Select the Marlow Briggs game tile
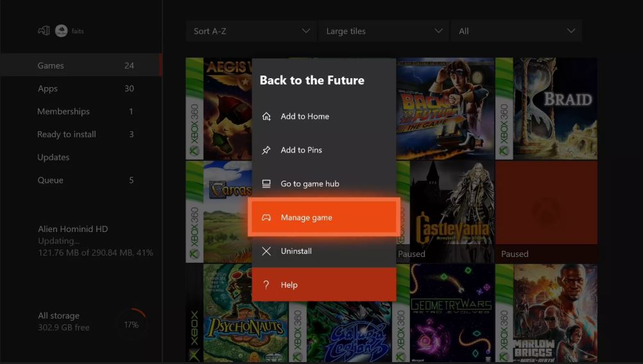The image size is (643, 364). click(x=546, y=313)
